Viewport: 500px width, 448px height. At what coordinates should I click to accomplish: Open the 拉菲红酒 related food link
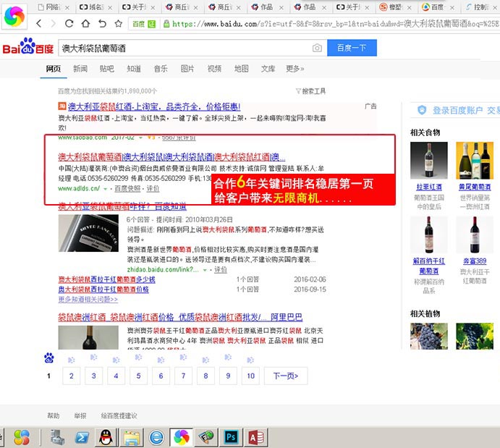429,187
